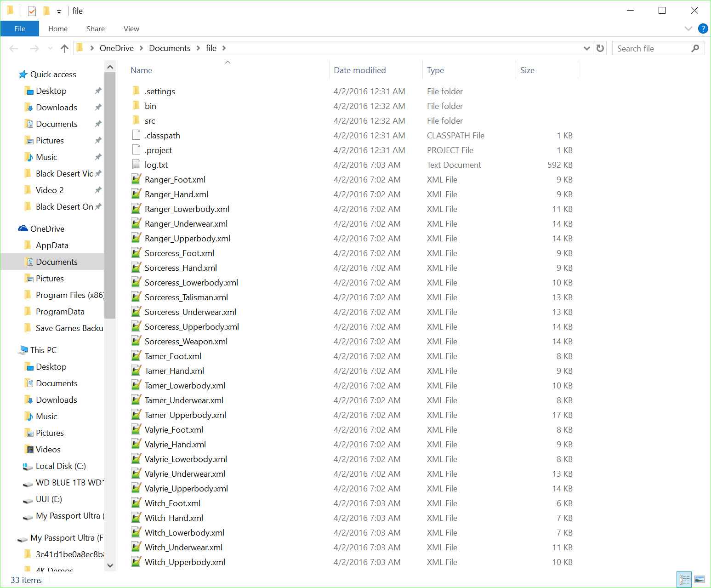Switch to the View ribbon tab
The image size is (711, 588).
point(131,29)
